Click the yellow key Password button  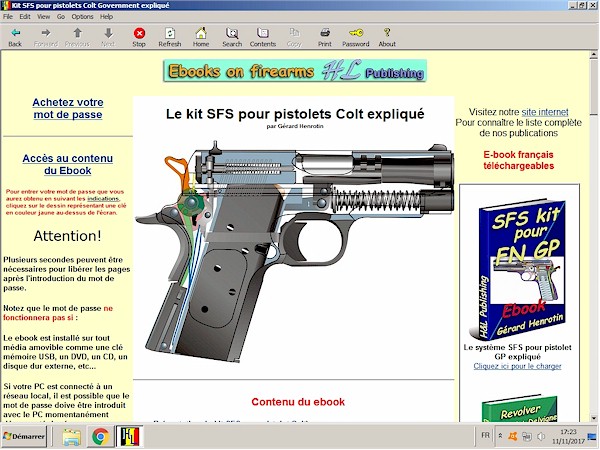click(x=356, y=37)
